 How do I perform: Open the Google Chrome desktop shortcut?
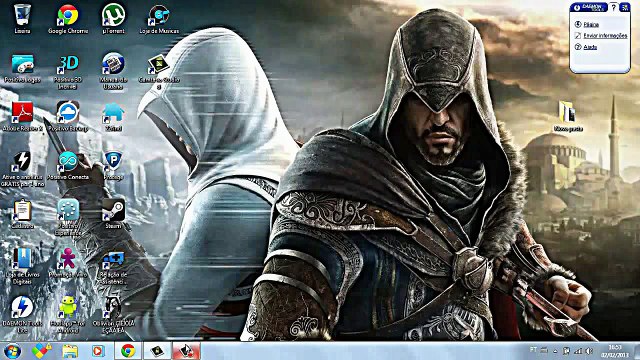[x=68, y=19]
